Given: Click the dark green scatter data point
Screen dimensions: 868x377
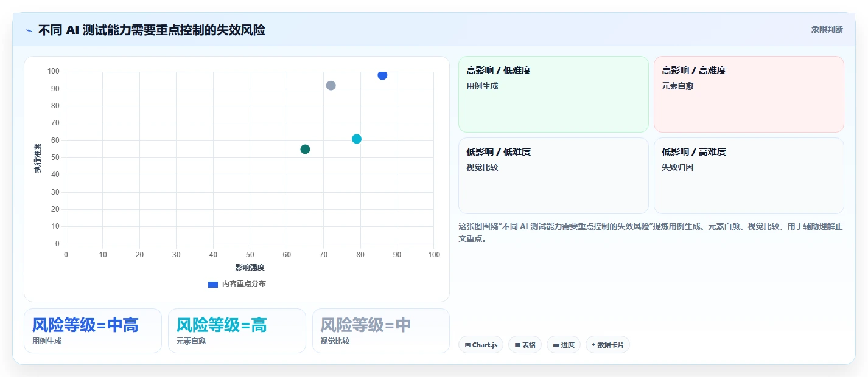Looking at the screenshot, I should tap(305, 149).
